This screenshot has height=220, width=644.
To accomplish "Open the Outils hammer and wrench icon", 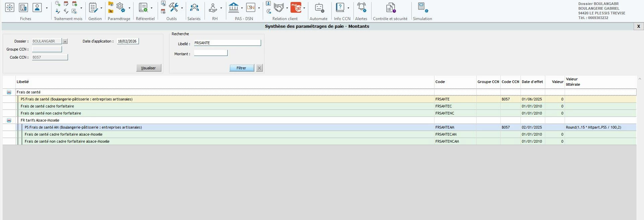I will 173,7.
